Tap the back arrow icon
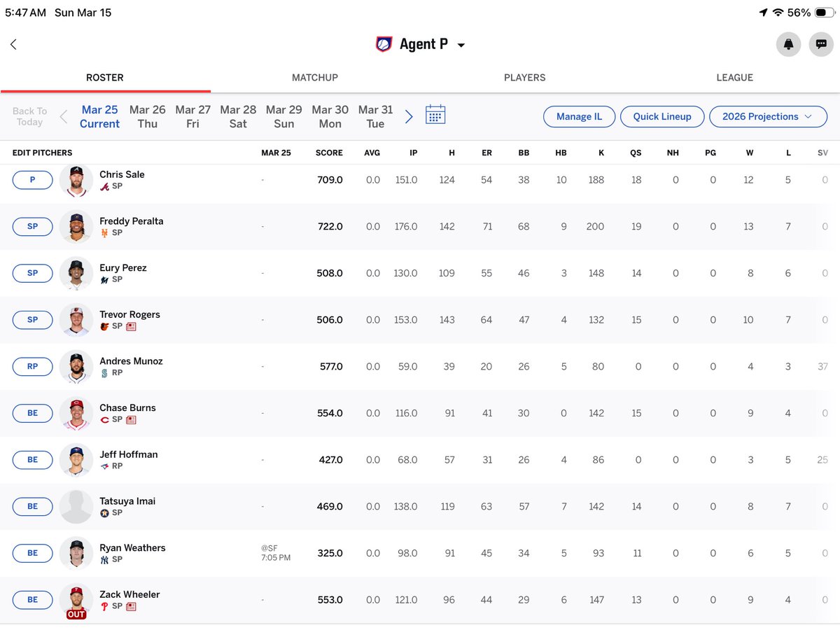The width and height of the screenshot is (840, 630). 13,44
